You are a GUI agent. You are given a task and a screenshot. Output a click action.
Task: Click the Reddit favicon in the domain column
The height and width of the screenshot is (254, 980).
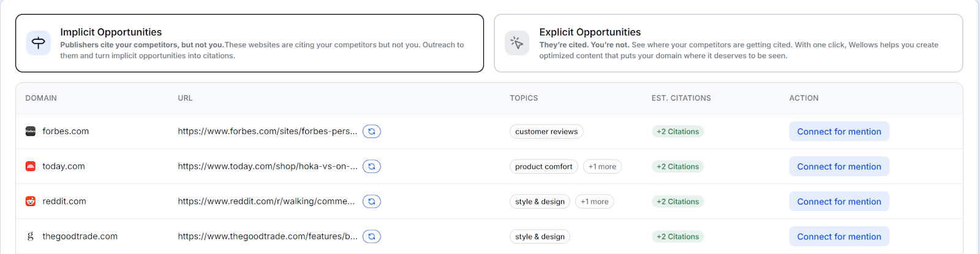[x=31, y=201]
